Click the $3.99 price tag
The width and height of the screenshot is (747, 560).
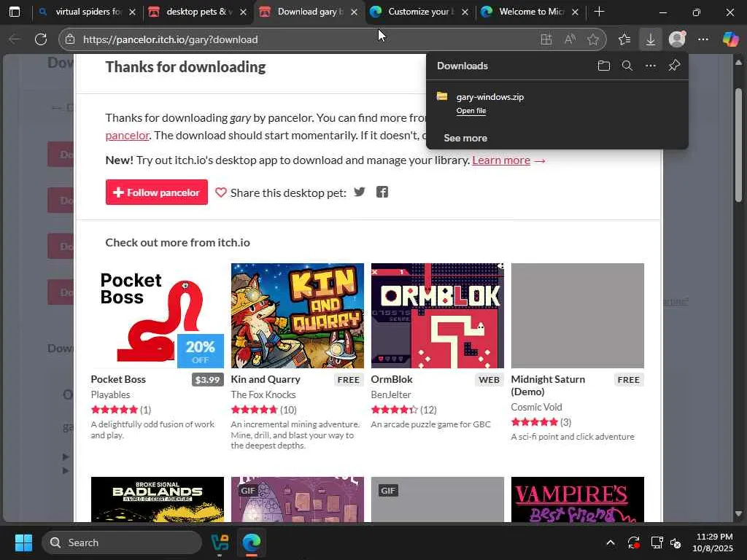pyautogui.click(x=207, y=379)
